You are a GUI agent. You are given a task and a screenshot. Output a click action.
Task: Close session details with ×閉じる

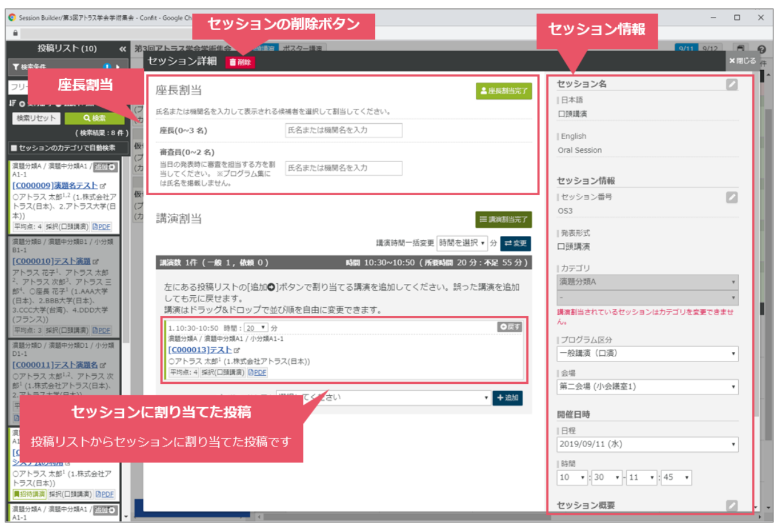[x=743, y=61]
